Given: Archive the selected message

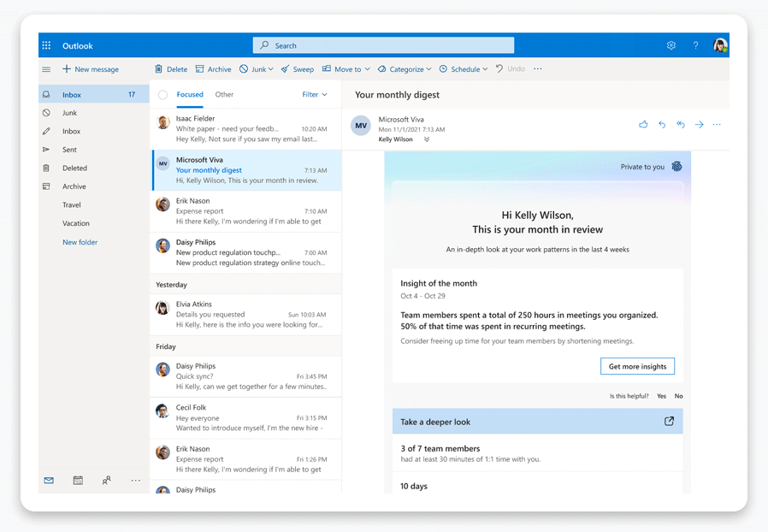Looking at the screenshot, I should pos(213,69).
